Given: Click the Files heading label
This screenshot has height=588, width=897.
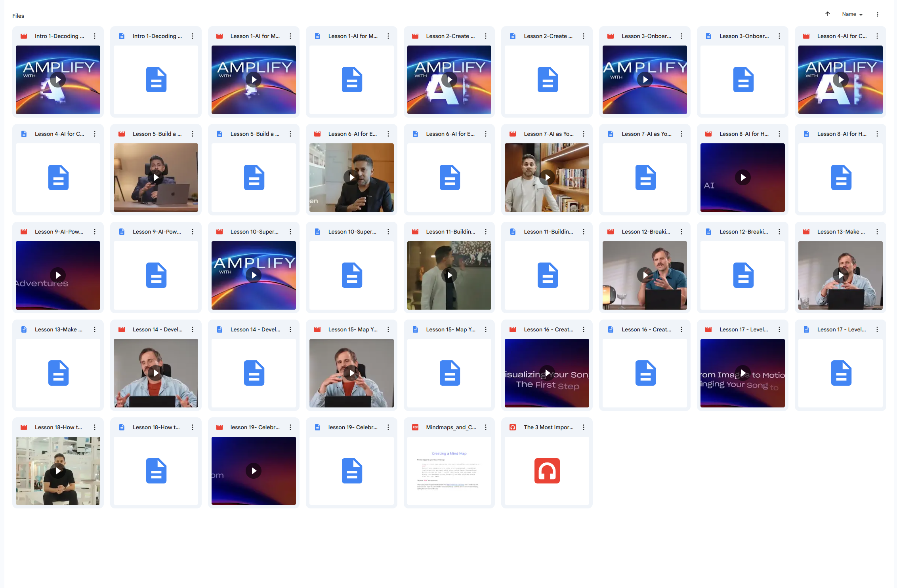Looking at the screenshot, I should pyautogui.click(x=18, y=16).
